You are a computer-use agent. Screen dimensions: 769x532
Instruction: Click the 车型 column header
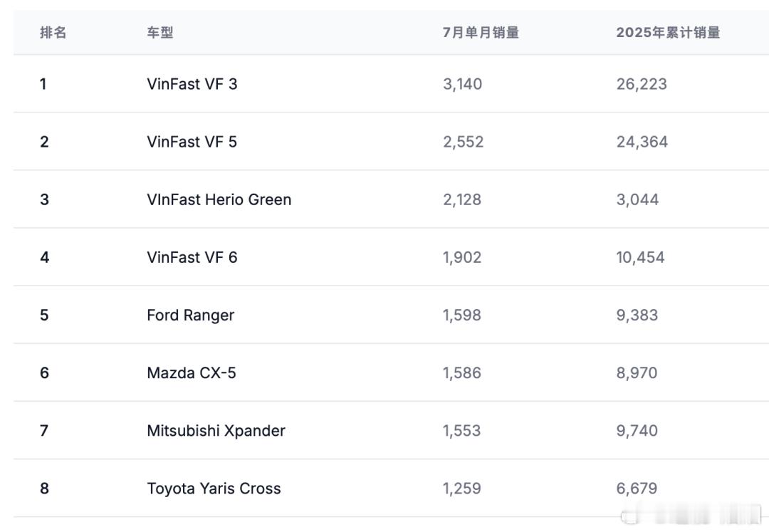160,33
